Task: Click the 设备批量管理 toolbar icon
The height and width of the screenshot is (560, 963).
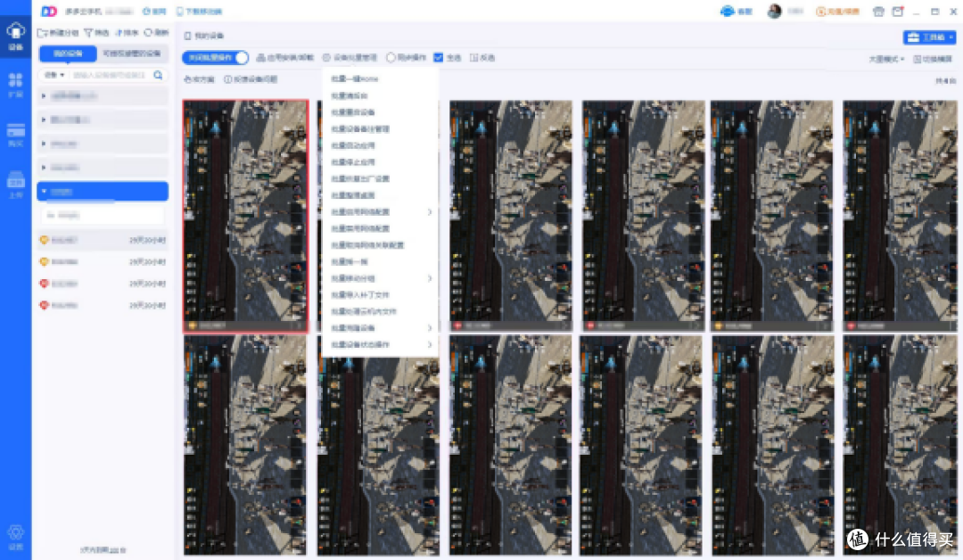Action: (326, 58)
